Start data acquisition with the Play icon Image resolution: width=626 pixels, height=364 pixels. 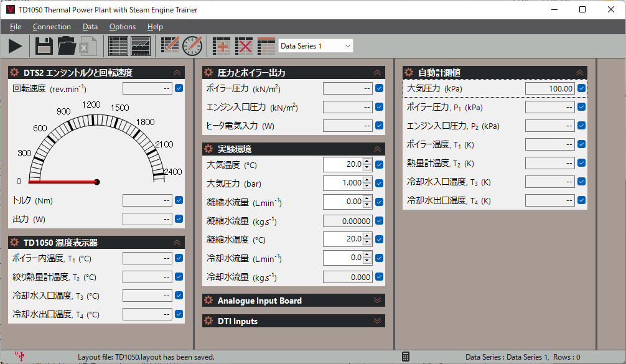[x=15, y=46]
